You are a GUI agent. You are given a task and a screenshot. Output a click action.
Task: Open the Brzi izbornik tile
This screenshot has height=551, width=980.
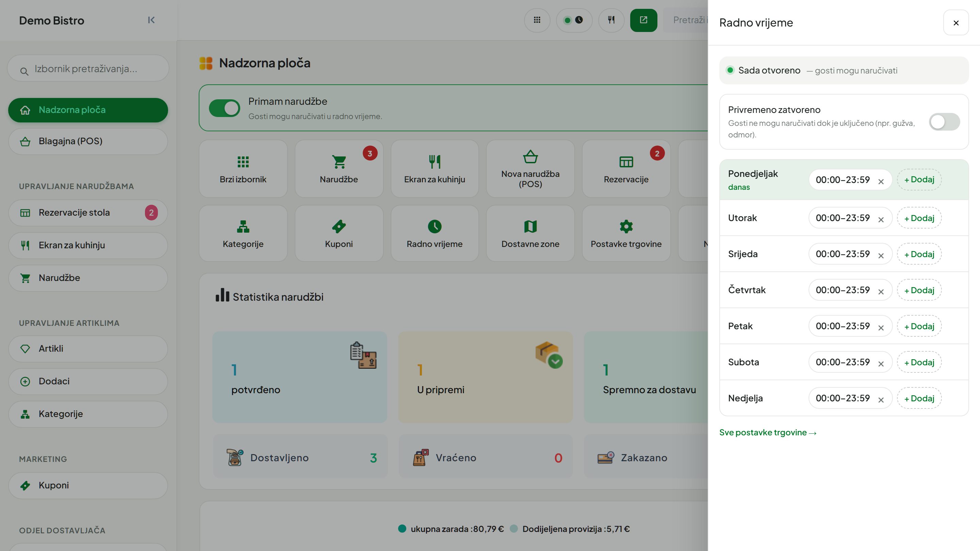pyautogui.click(x=243, y=168)
